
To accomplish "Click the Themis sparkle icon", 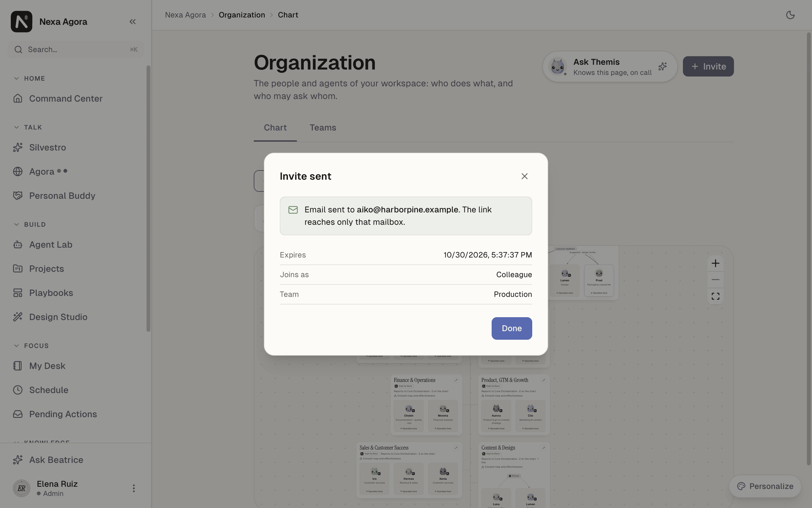I will [662, 67].
